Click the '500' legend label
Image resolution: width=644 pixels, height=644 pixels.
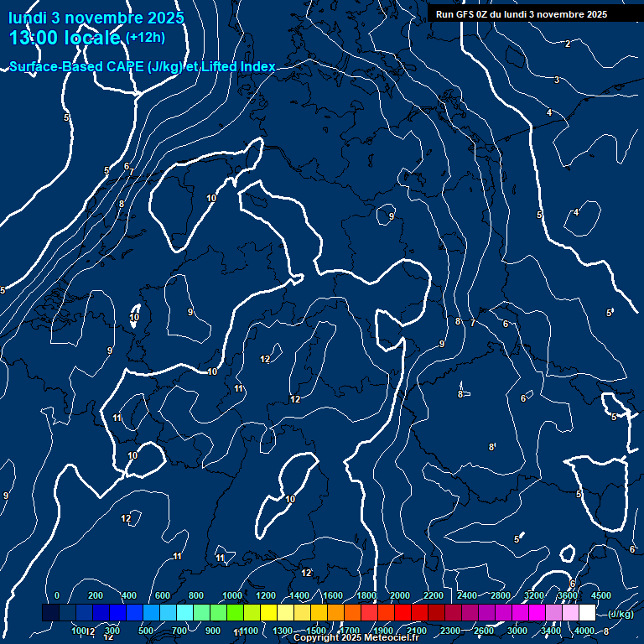pyautogui.click(x=146, y=631)
